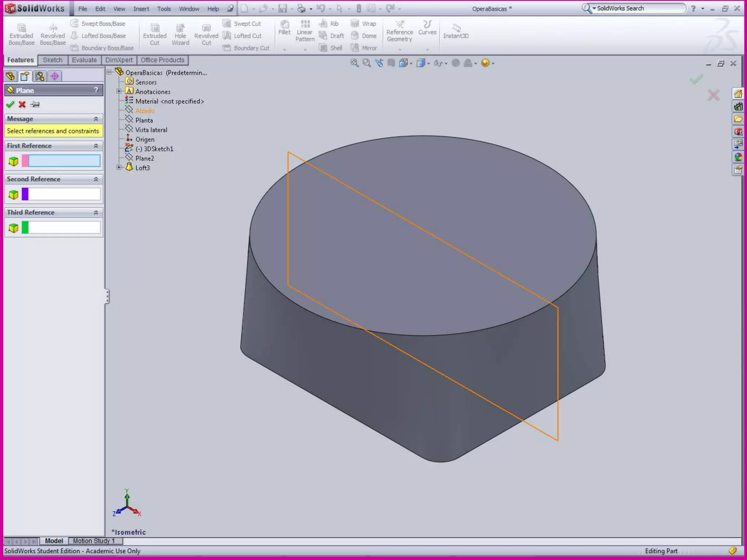Accept plane with green checkmark
The image size is (747, 560).
tap(10, 105)
